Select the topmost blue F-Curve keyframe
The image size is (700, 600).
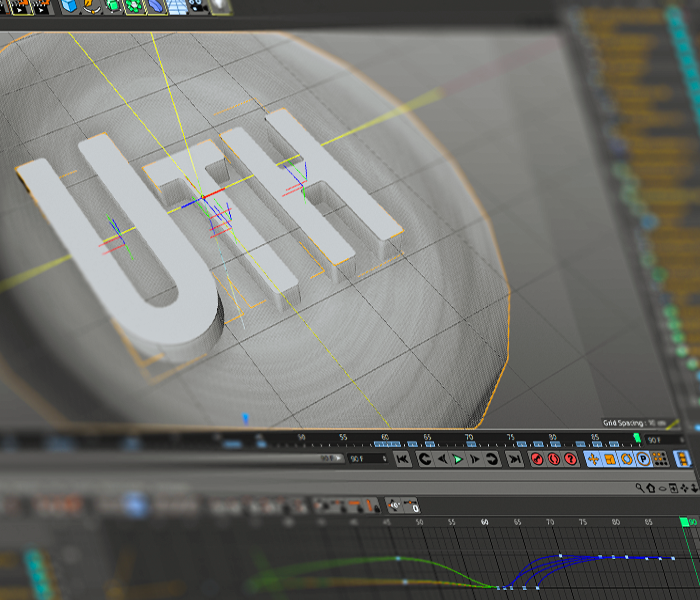coord(561,556)
